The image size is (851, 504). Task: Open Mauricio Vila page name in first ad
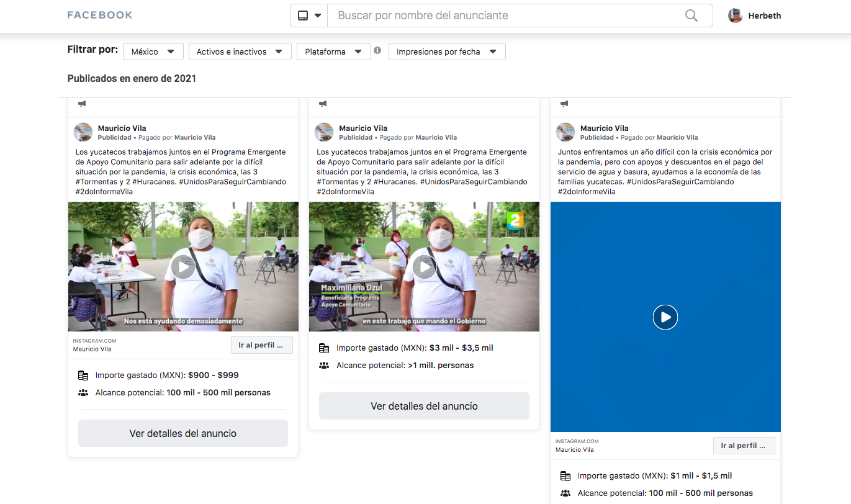122,128
